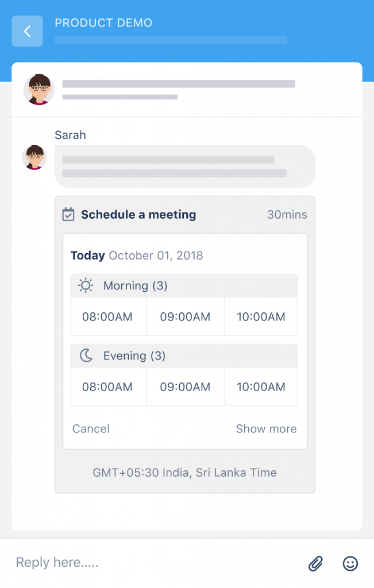Click the Reply here input field
Viewport: 374px width, 588px height.
(56, 562)
